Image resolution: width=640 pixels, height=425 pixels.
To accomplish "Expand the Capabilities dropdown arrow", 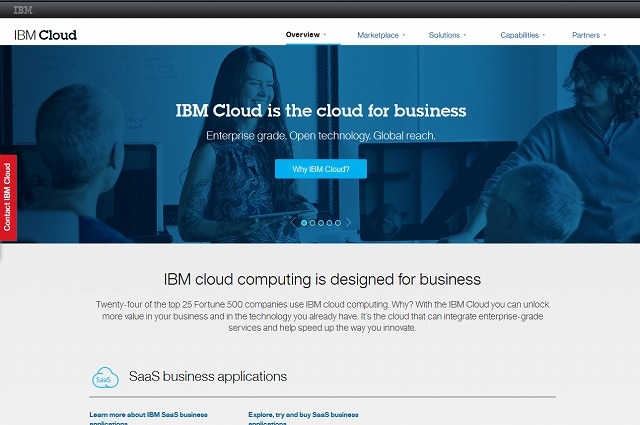I will coord(544,35).
